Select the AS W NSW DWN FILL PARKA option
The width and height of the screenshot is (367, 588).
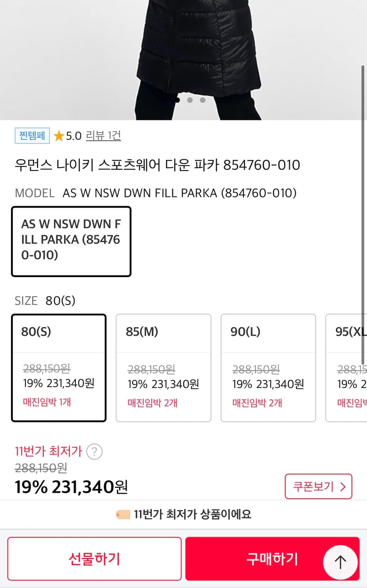71,241
